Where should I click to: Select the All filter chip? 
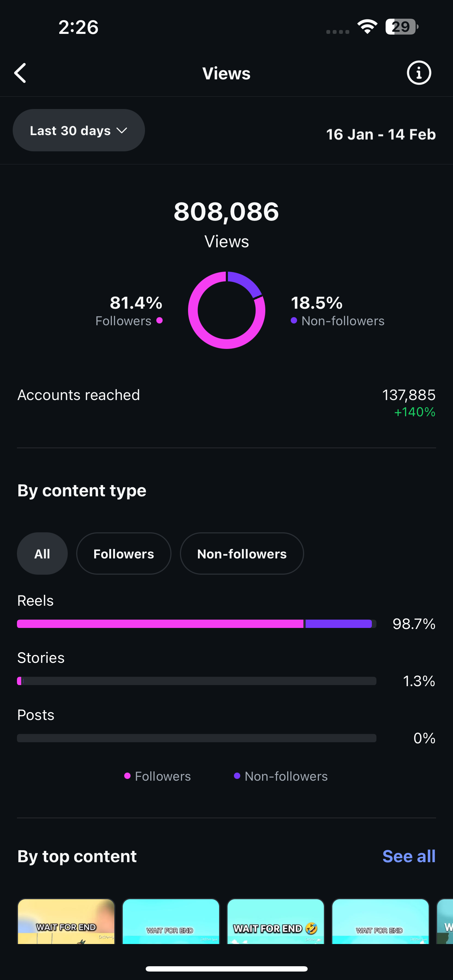click(x=42, y=553)
